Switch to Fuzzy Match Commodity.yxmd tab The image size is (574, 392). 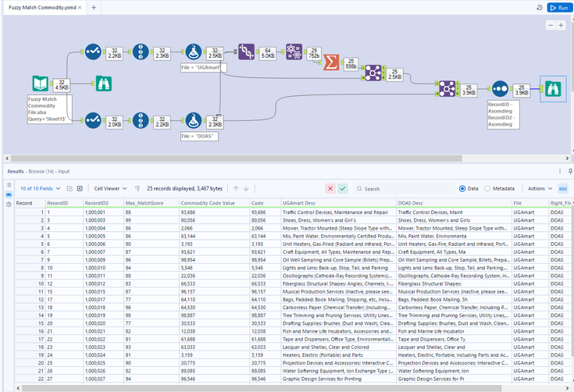pyautogui.click(x=42, y=7)
